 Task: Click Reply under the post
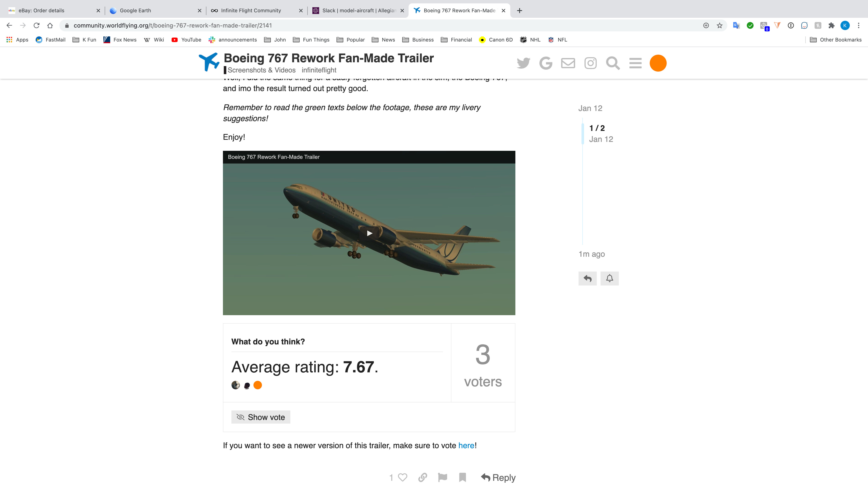point(498,477)
